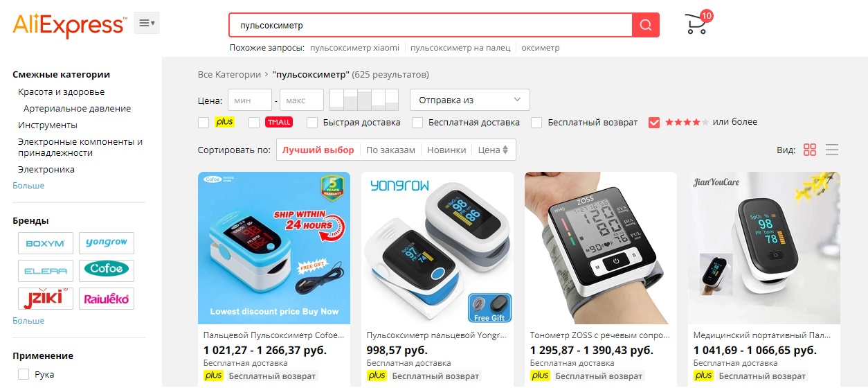Sort results by Новинки tab
Screen dimensions: 868x388
coord(446,150)
